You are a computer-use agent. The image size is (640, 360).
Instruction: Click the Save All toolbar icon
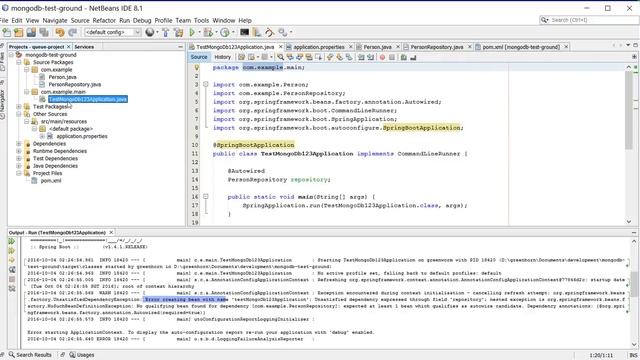click(44, 32)
